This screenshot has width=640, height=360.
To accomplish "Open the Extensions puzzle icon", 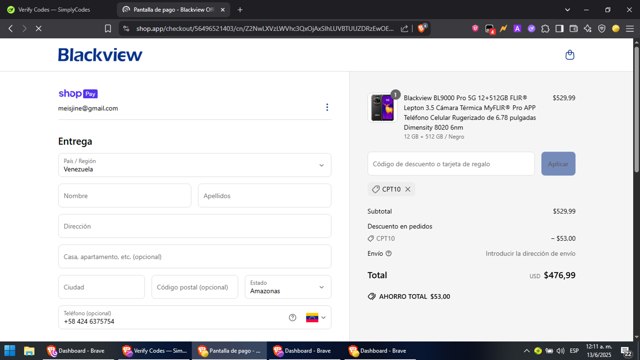I will point(545,29).
